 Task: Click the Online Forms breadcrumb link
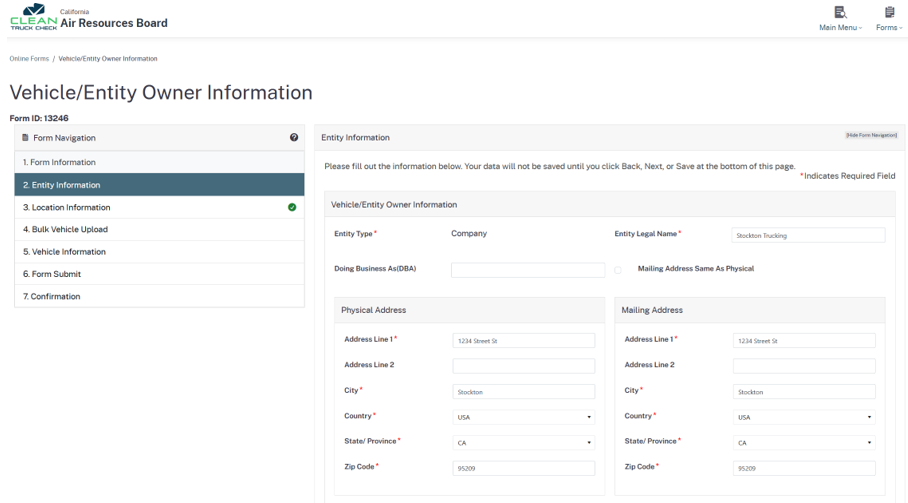[x=29, y=58]
